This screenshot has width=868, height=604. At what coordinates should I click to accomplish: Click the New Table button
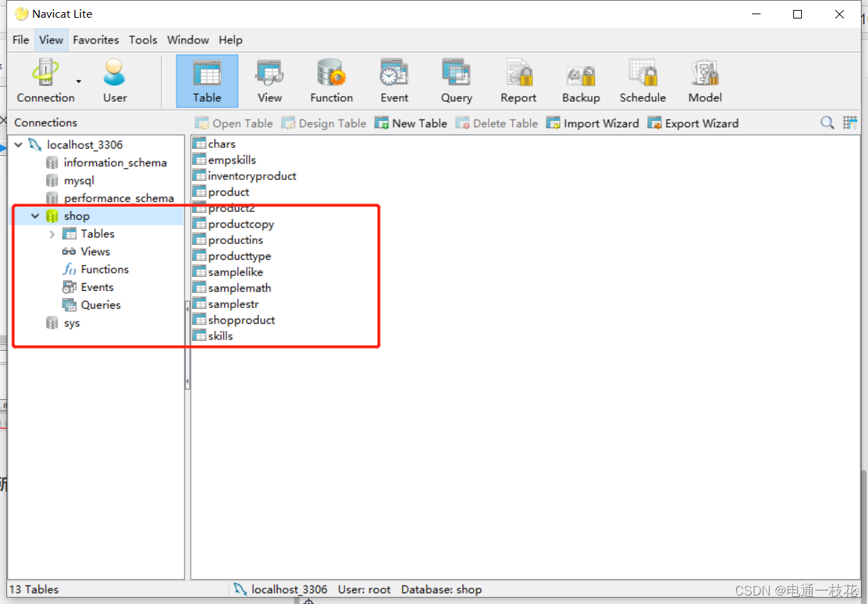coord(411,123)
